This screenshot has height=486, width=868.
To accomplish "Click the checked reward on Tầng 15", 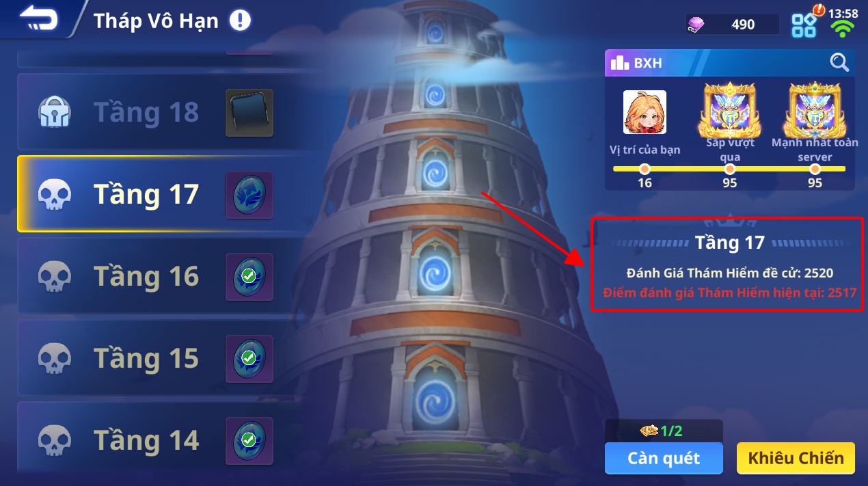I will [249, 359].
